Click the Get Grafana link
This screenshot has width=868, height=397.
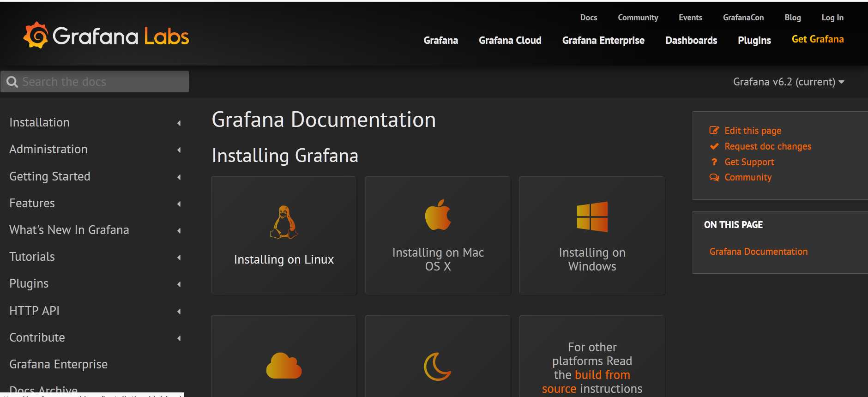coord(817,39)
